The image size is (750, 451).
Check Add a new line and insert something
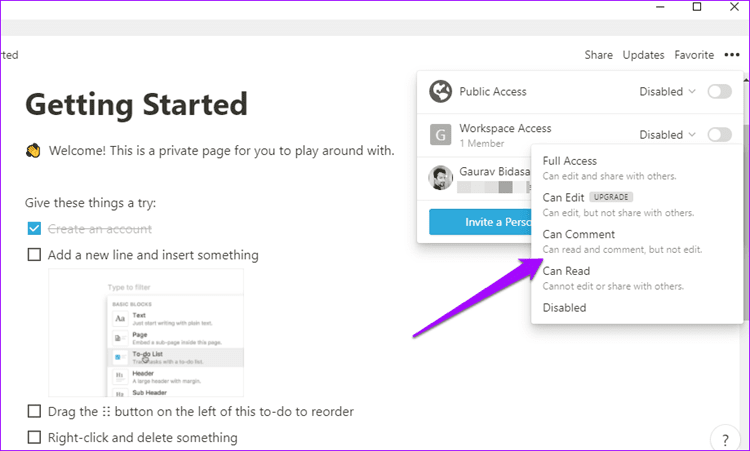[34, 254]
